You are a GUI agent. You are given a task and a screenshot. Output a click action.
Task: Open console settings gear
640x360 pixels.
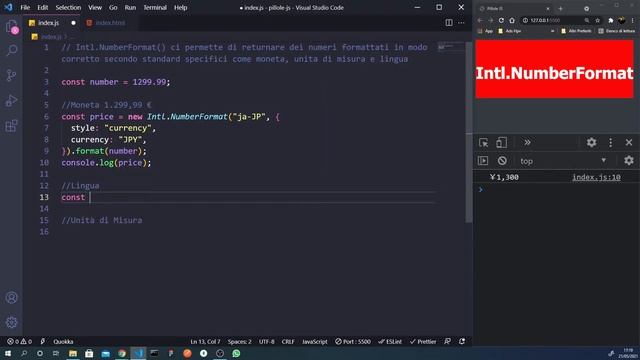pyautogui.click(x=629, y=161)
